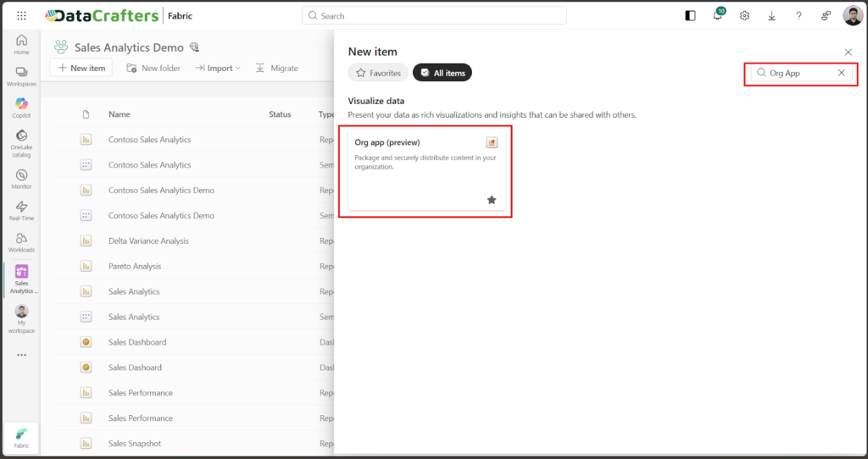868x459 pixels.
Task: Click the download icon in header
Action: (x=771, y=15)
